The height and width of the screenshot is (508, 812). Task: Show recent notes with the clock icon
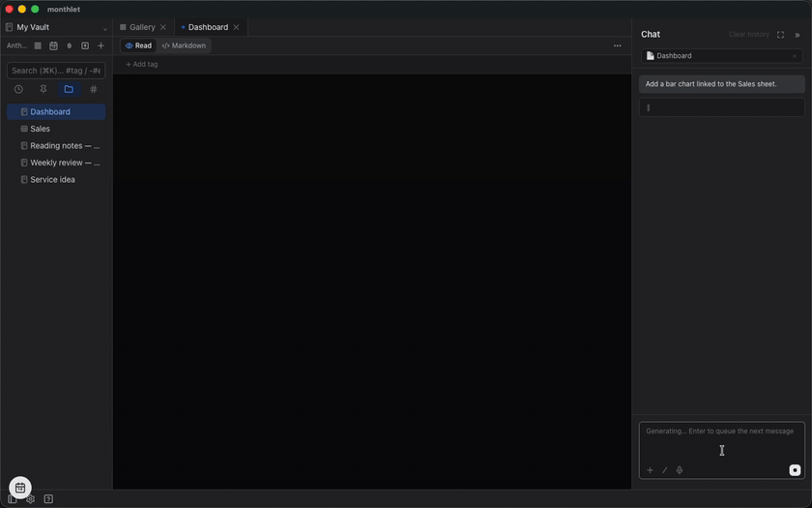18,89
